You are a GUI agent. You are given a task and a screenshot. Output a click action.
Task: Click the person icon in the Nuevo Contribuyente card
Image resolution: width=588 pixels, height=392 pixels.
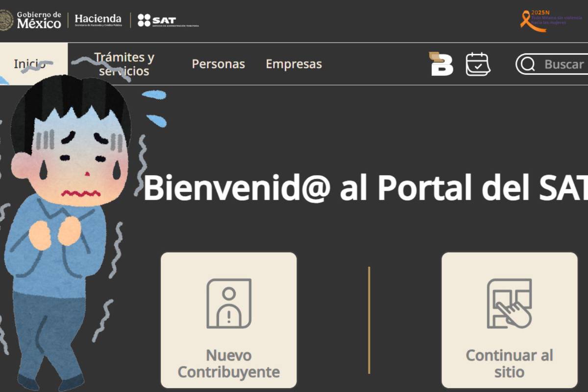[x=229, y=303]
